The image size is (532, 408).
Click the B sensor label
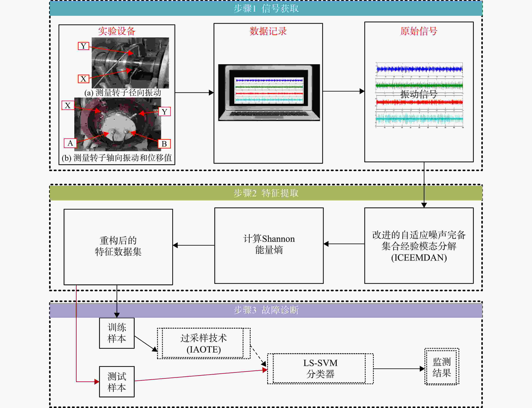pos(164,144)
